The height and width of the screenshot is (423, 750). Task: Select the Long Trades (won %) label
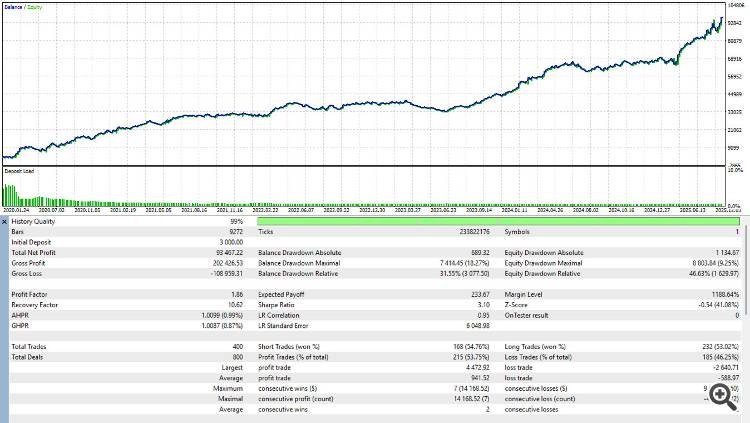tap(535, 347)
